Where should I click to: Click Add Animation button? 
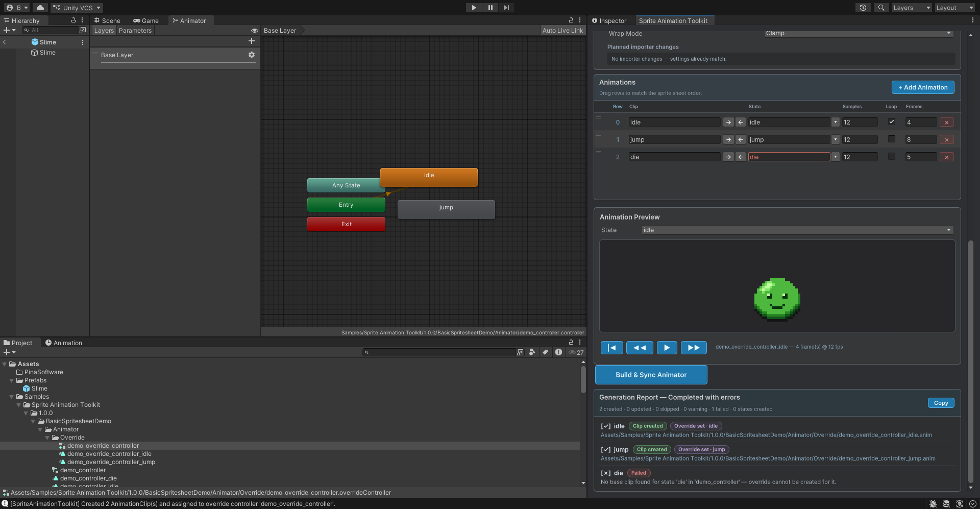click(x=923, y=87)
